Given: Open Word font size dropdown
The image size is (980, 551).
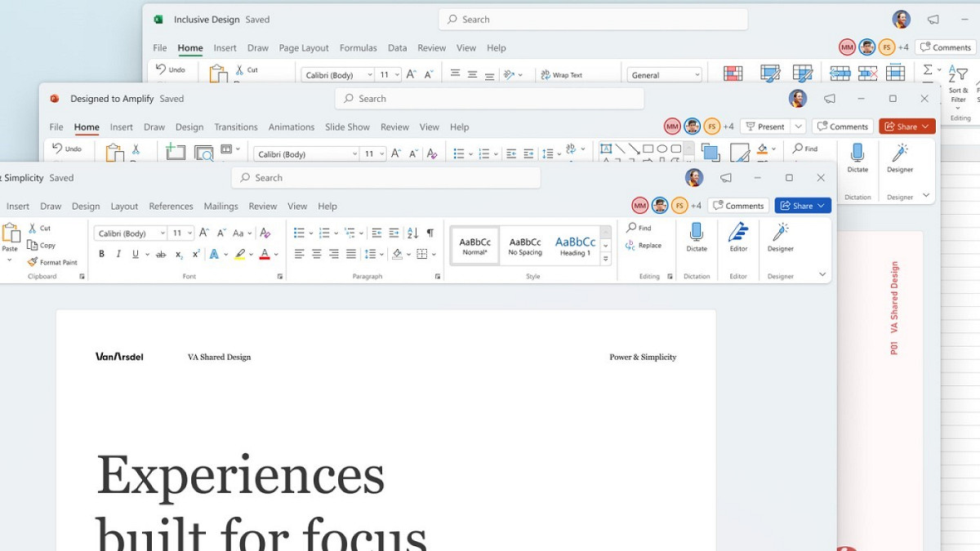Looking at the screenshot, I should [190, 233].
